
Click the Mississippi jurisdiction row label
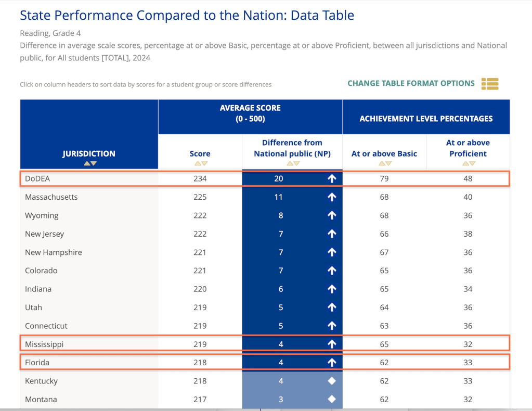[44, 344]
